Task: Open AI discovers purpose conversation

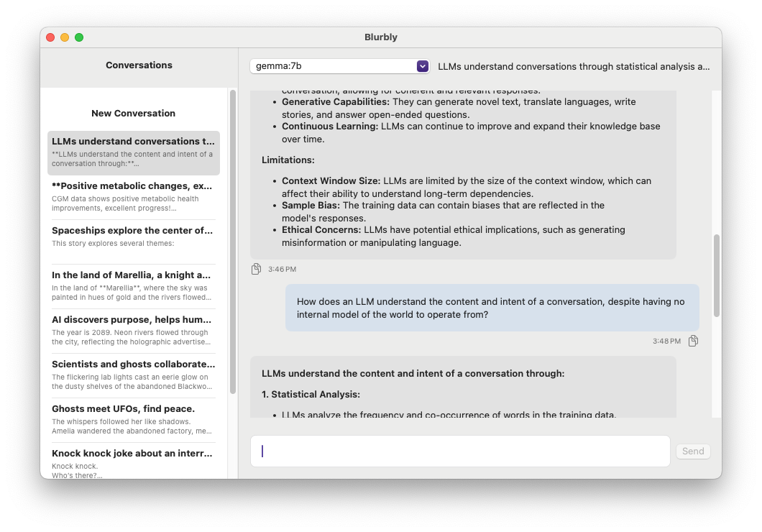Action: [x=133, y=331]
